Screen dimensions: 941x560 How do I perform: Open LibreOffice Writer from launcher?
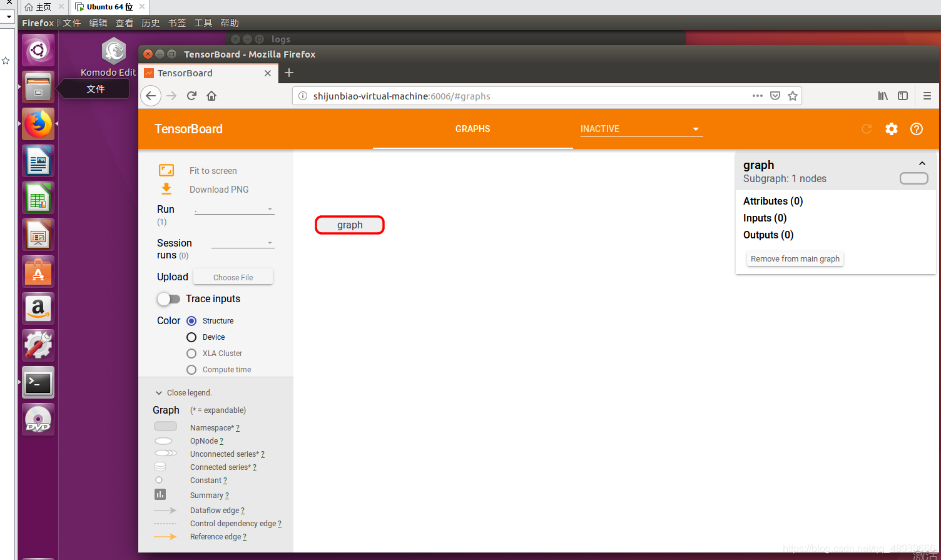coord(38,161)
